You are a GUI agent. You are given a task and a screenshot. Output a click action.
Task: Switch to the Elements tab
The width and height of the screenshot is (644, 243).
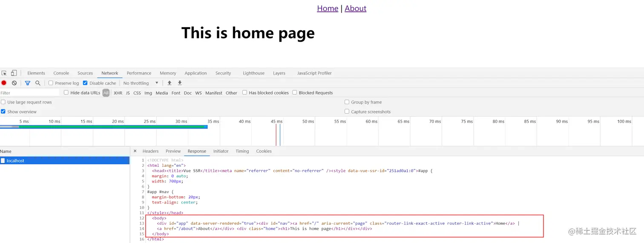pos(36,73)
